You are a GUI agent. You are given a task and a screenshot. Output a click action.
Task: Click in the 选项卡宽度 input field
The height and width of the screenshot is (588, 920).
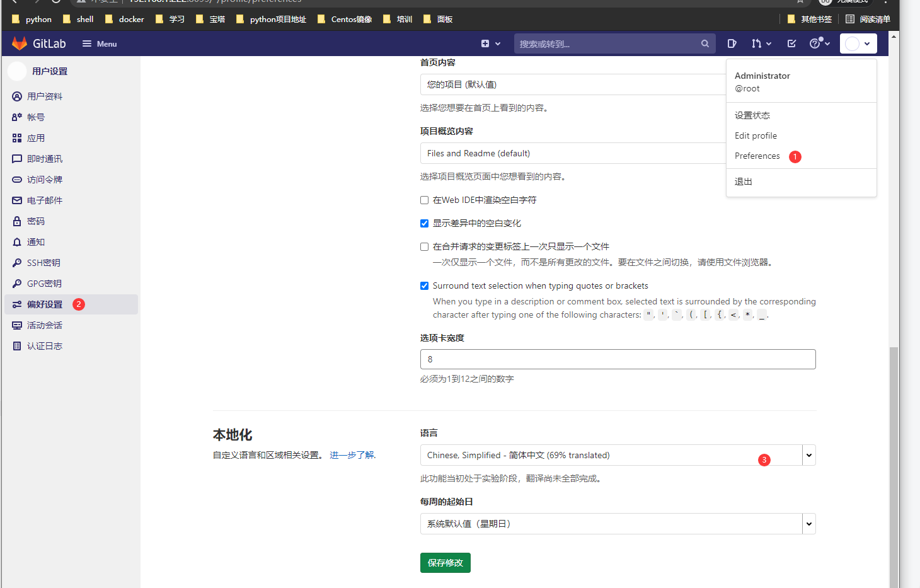point(617,359)
